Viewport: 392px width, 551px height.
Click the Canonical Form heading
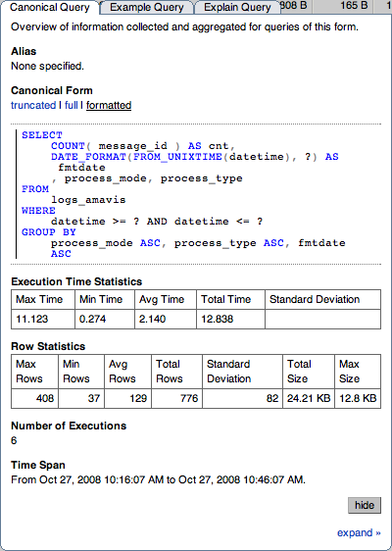tap(52, 90)
